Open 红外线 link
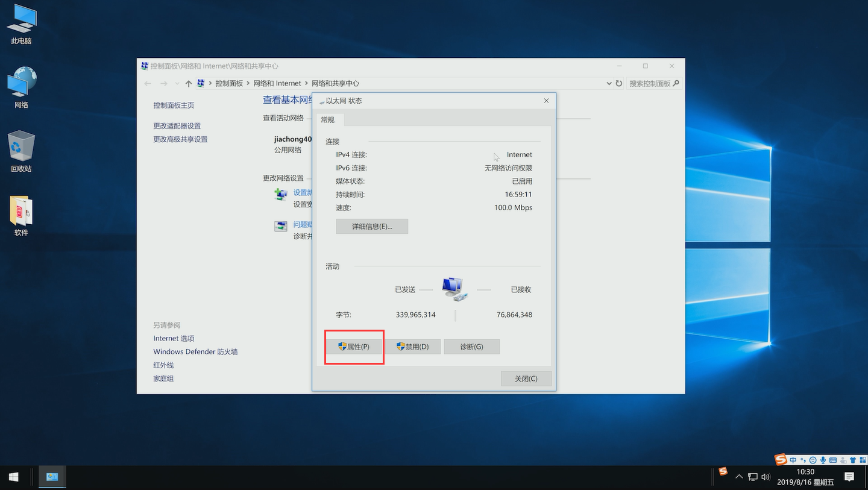This screenshot has height=490, width=868. [x=163, y=365]
